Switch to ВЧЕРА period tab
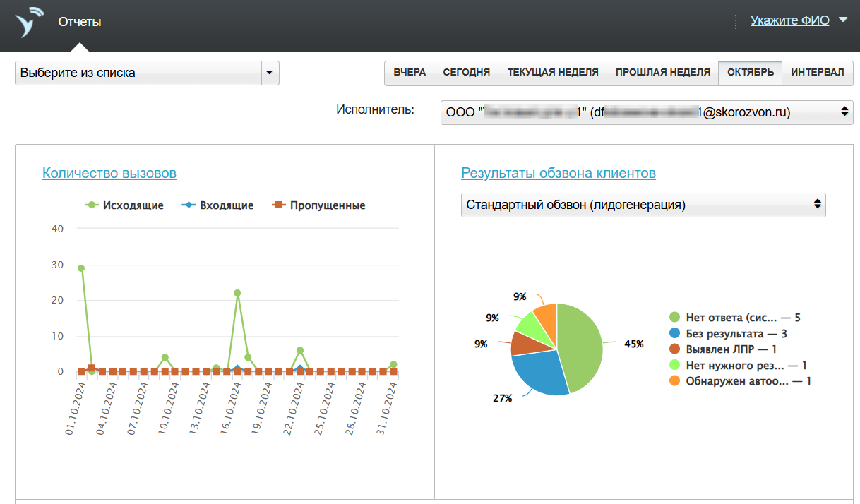860x504 pixels. (410, 73)
